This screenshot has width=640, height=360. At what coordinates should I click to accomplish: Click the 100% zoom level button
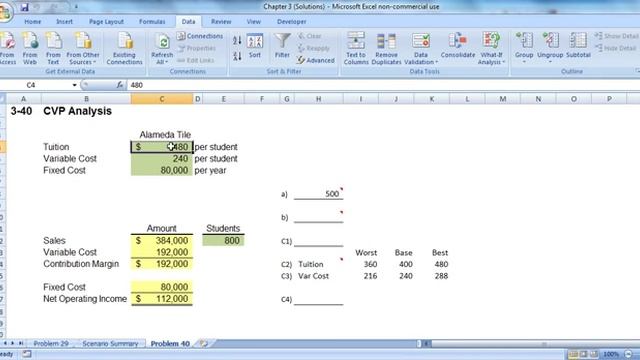(611, 354)
